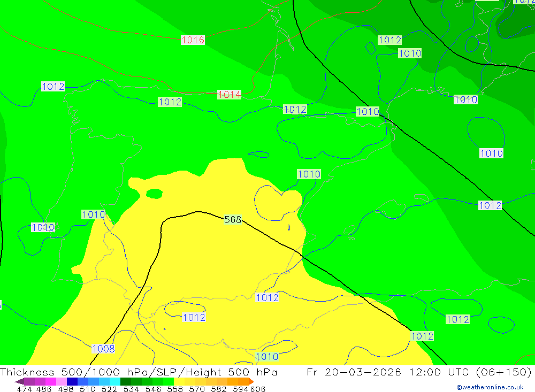The image size is (535, 392).
Task: Click the 510 legend value
Action: pyautogui.click(x=87, y=389)
